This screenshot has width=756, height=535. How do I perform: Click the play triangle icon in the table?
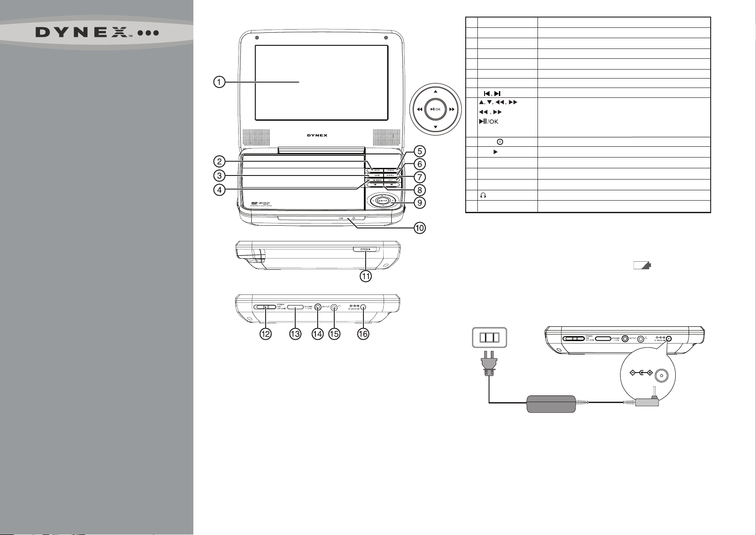point(496,153)
